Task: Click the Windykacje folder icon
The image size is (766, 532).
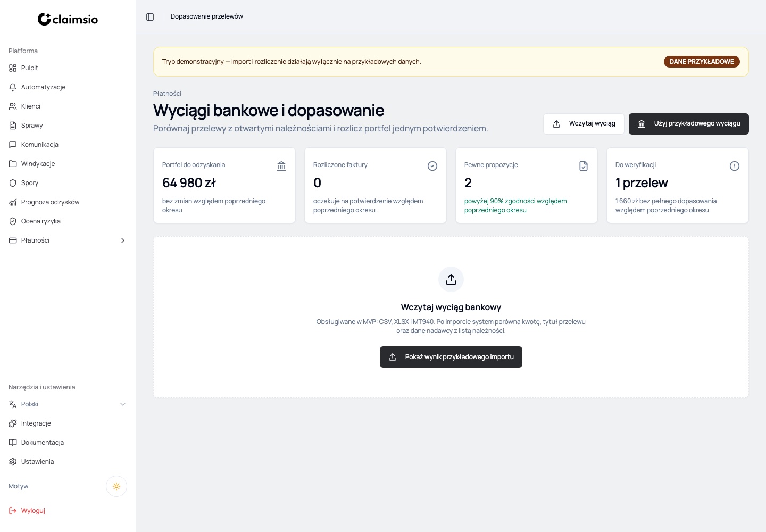Action: 13,164
